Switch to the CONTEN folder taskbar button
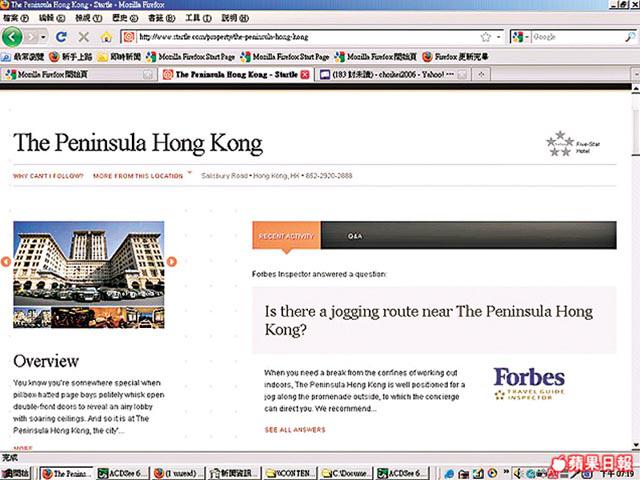Image resolution: width=640 pixels, height=480 pixels. [289, 473]
